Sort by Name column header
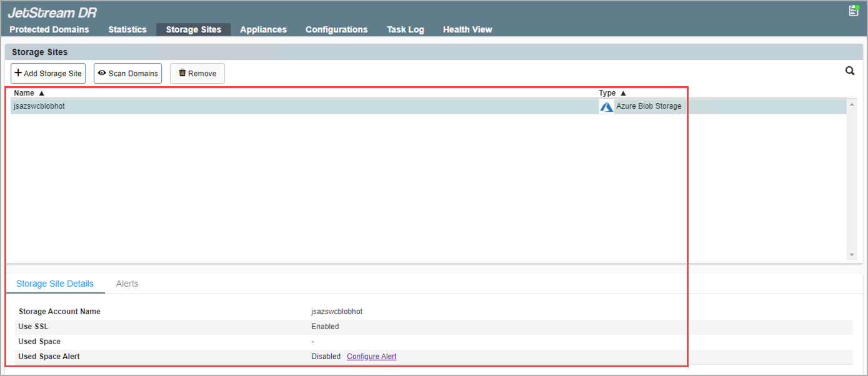868x376 pixels. [29, 93]
